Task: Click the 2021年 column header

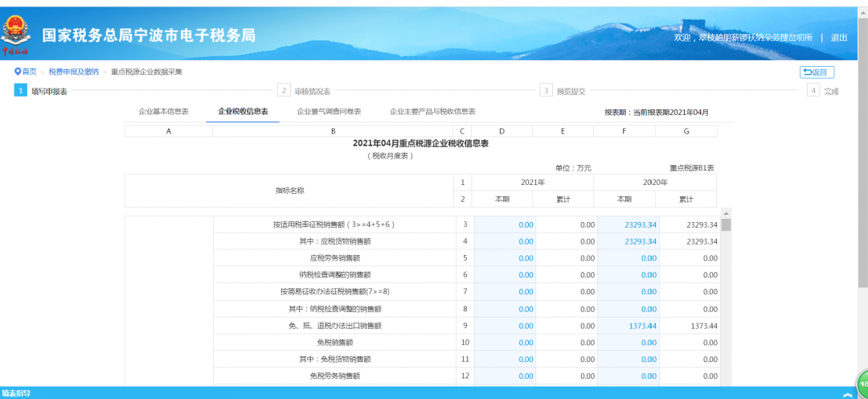Action: pos(533,183)
